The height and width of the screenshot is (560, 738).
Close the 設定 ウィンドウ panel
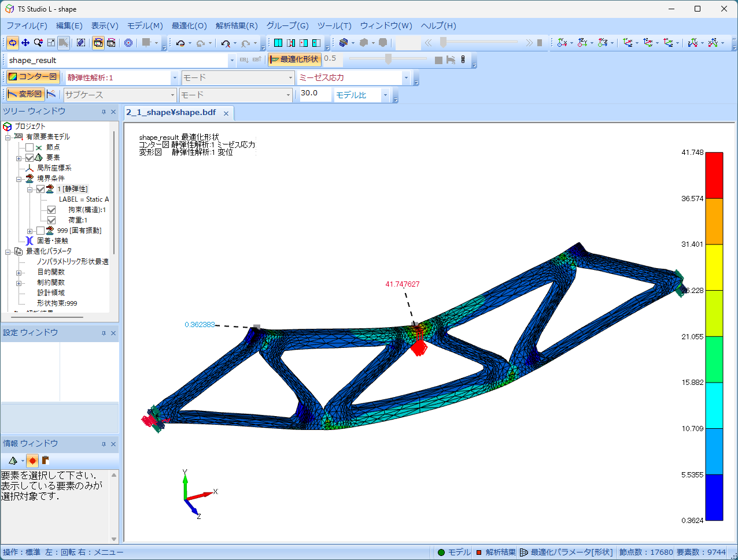[113, 333]
